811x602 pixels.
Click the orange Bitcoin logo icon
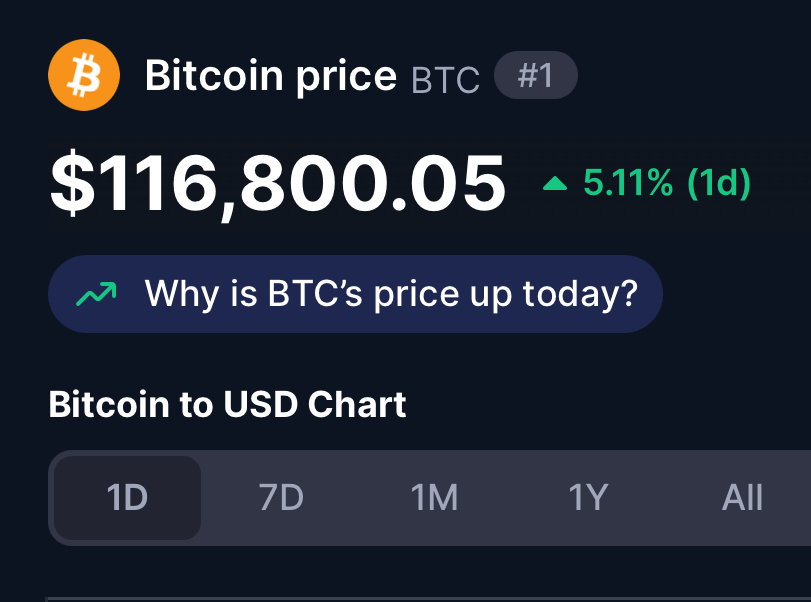[x=84, y=75]
